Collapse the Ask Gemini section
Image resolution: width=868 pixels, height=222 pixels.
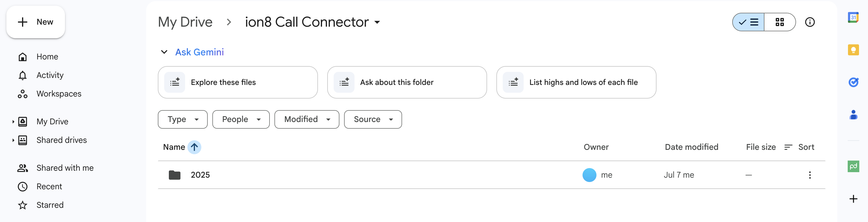pos(164,52)
